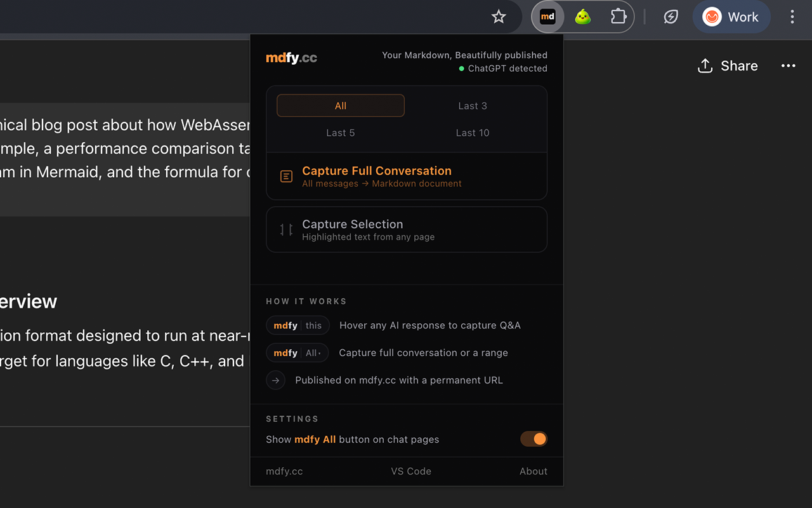The height and width of the screenshot is (508, 812).
Task: Select the All range option
Action: tap(341, 106)
